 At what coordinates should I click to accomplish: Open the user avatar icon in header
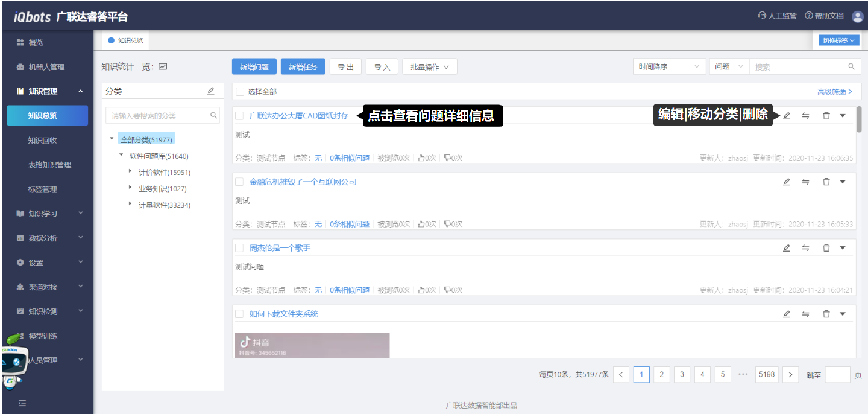(857, 16)
